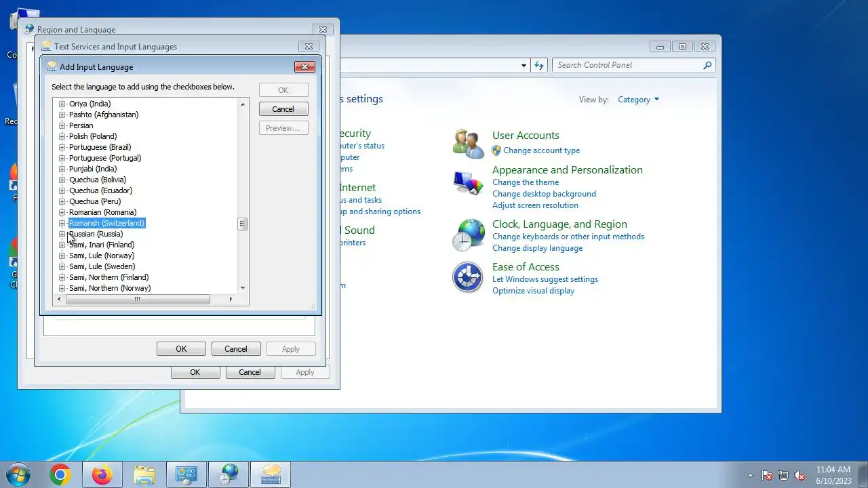The image size is (868, 488).
Task: Click the Clock, Language, and Region icon
Action: pyautogui.click(x=469, y=235)
